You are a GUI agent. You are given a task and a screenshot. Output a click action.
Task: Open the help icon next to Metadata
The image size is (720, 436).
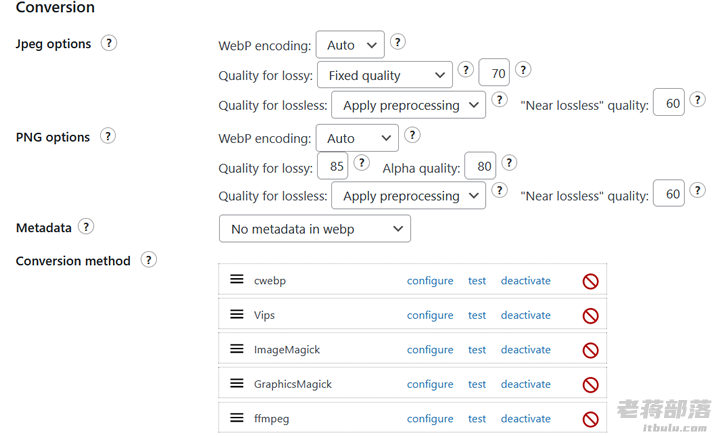86,227
